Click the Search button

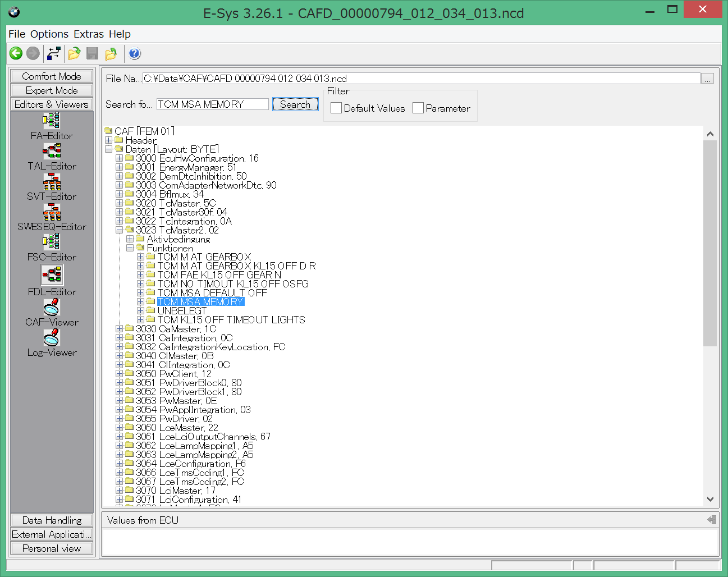(x=295, y=104)
